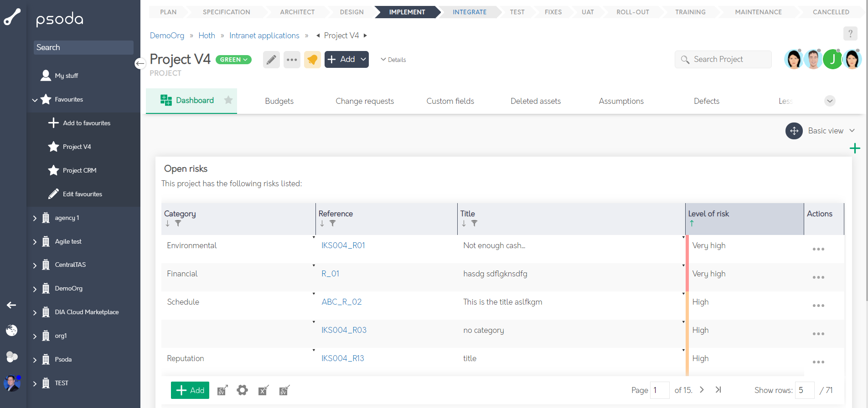Toggle filter on the Category column

[x=178, y=224]
